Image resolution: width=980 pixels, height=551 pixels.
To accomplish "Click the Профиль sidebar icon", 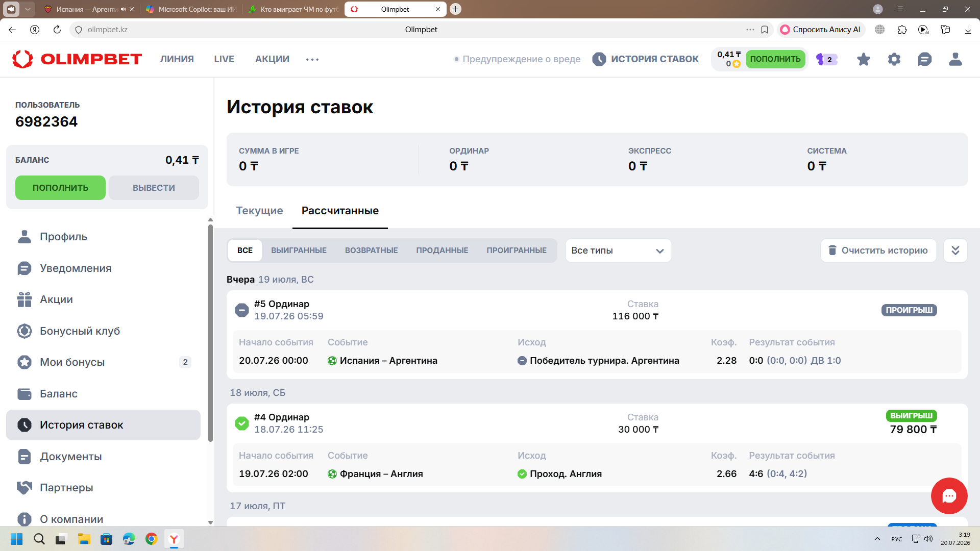I will pyautogui.click(x=24, y=237).
